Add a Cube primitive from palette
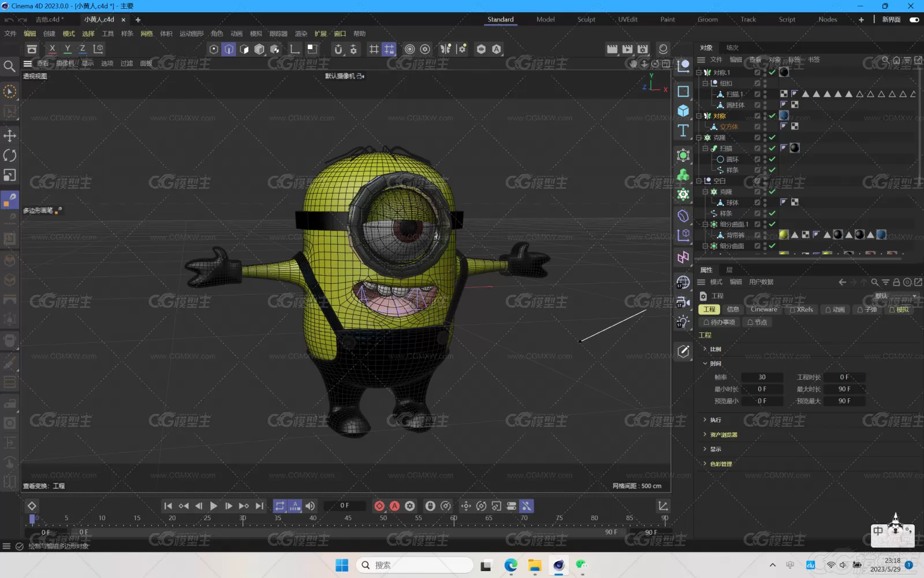 pyautogui.click(x=683, y=110)
